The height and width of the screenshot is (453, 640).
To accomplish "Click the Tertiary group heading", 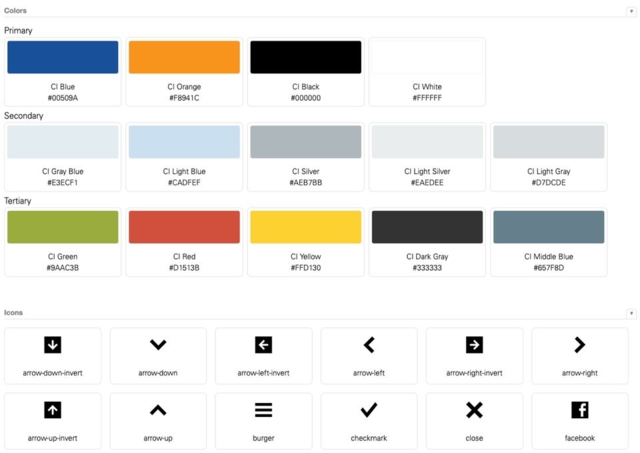I will 18,201.
